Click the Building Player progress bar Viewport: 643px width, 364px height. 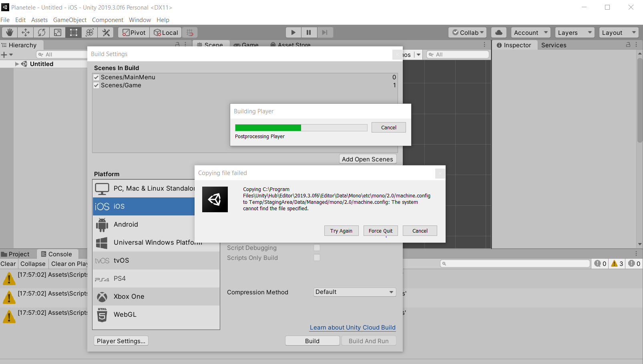(301, 128)
